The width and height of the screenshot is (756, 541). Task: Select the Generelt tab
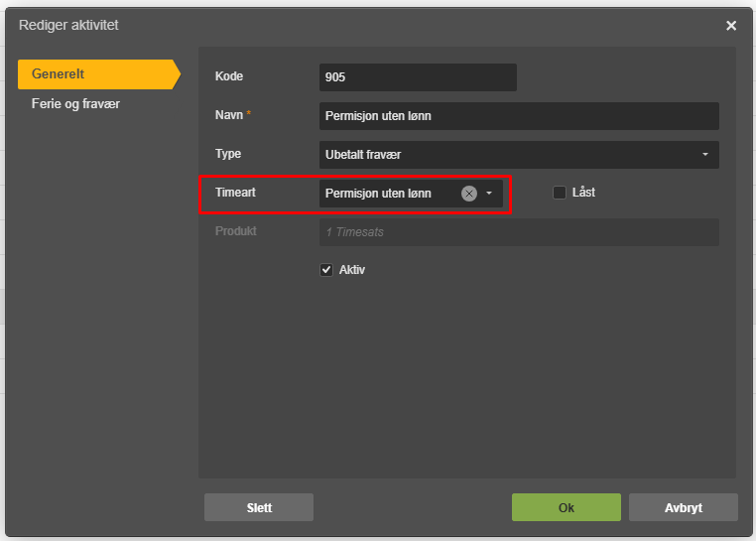click(x=99, y=74)
